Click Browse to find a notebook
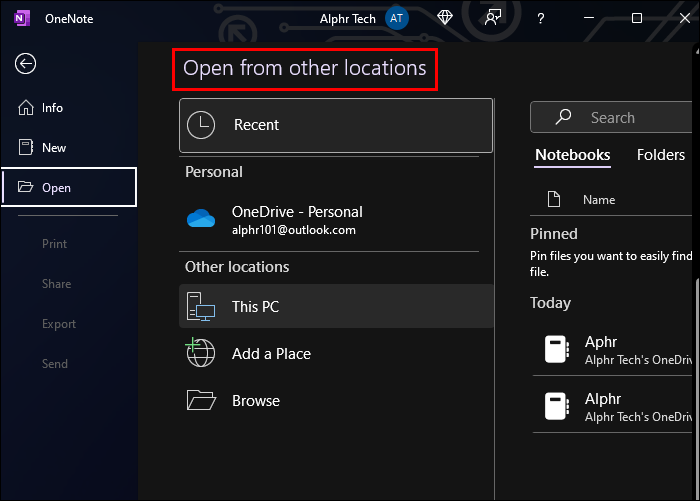Viewport: 700px width, 501px height. click(256, 401)
